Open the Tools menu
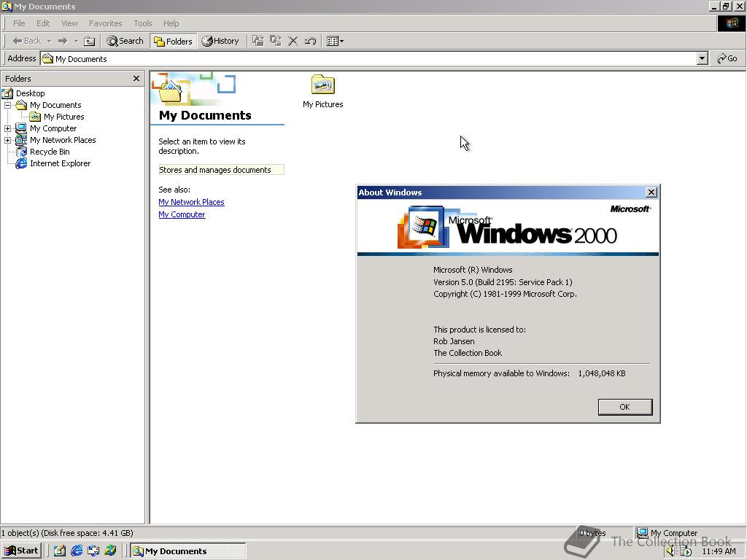Screen dimensions: 747x560 (x=142, y=23)
